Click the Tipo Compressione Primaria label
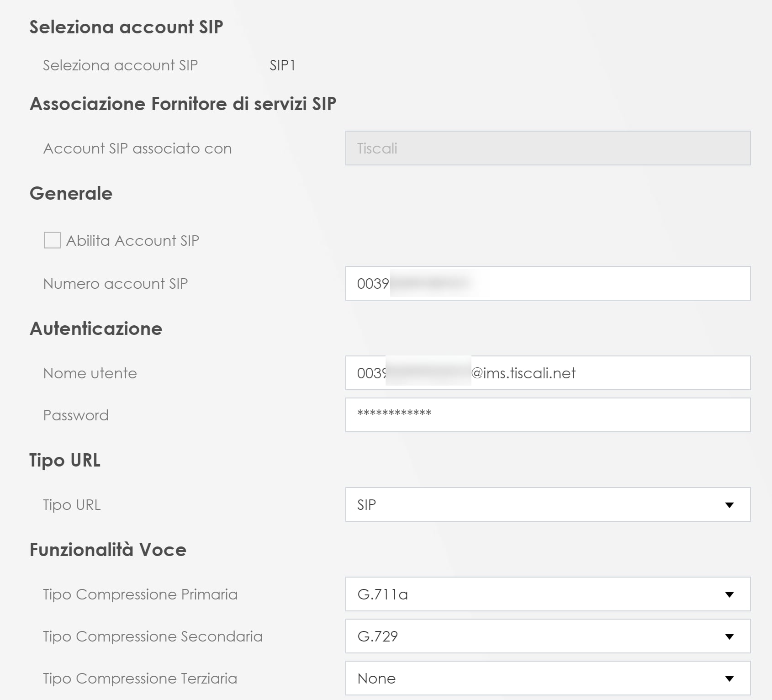Screen dimensions: 772x700 coord(140,594)
